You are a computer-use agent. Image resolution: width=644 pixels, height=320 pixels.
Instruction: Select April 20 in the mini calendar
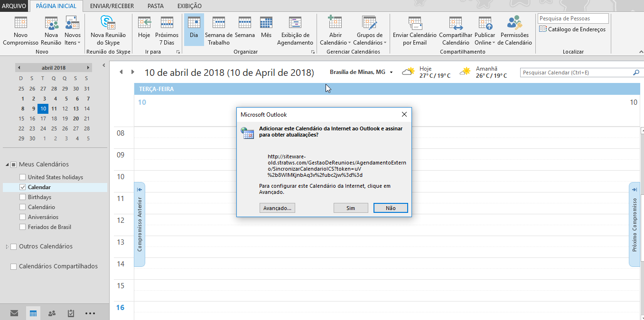pyautogui.click(x=76, y=119)
